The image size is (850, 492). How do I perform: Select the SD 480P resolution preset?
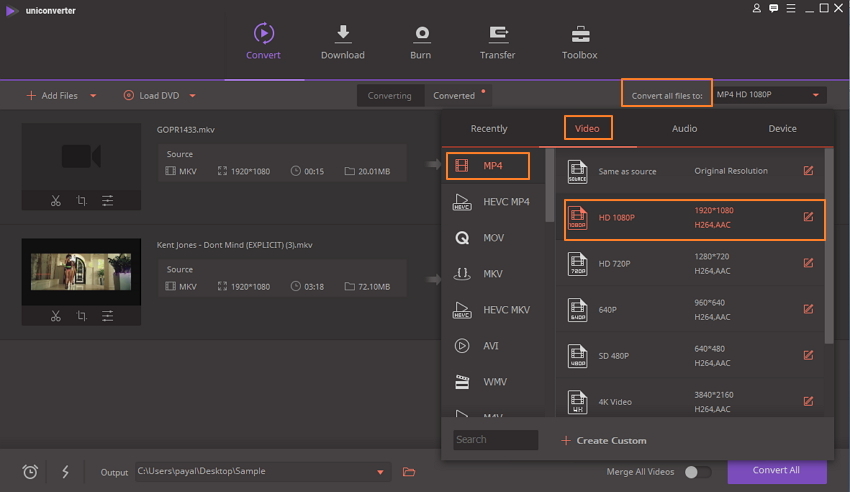point(691,355)
